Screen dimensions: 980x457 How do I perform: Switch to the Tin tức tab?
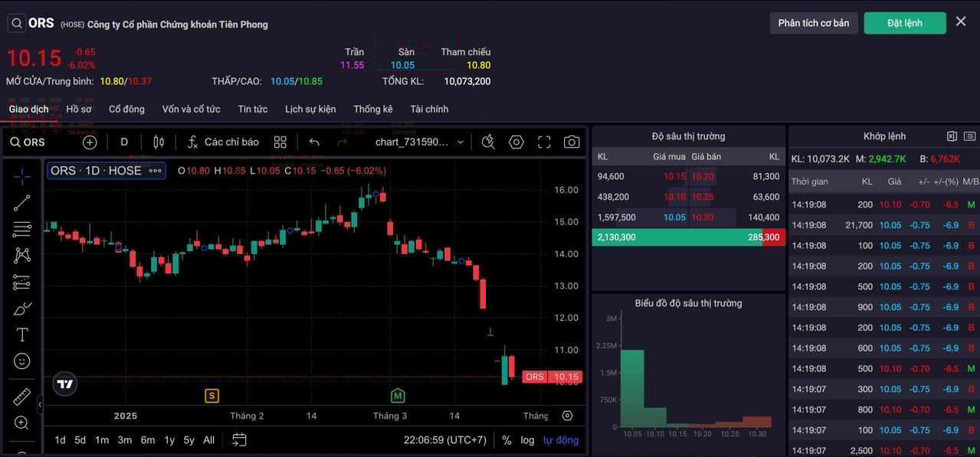click(x=252, y=109)
